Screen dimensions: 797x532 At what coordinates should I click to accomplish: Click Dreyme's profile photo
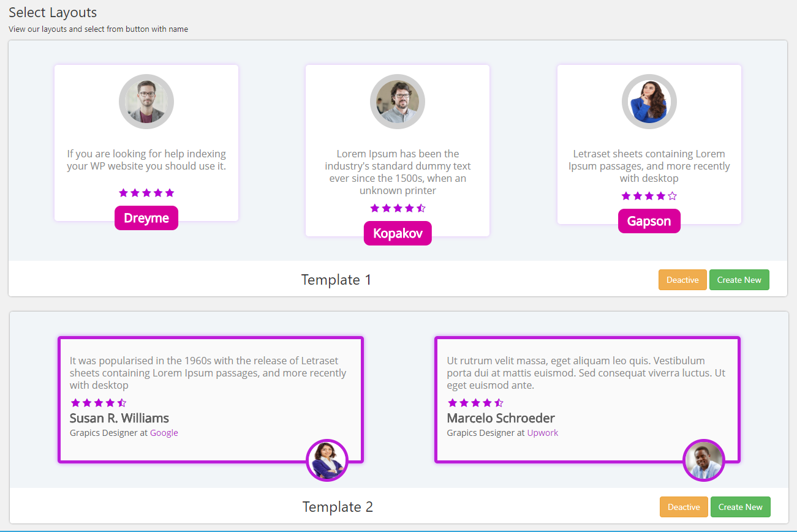click(x=146, y=102)
